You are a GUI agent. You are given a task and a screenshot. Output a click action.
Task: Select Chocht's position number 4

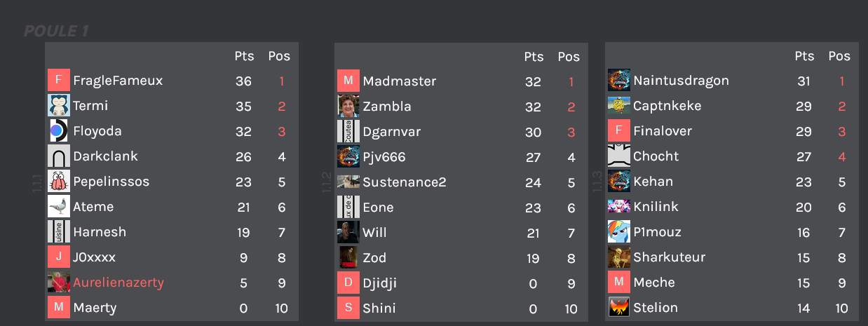coord(842,156)
